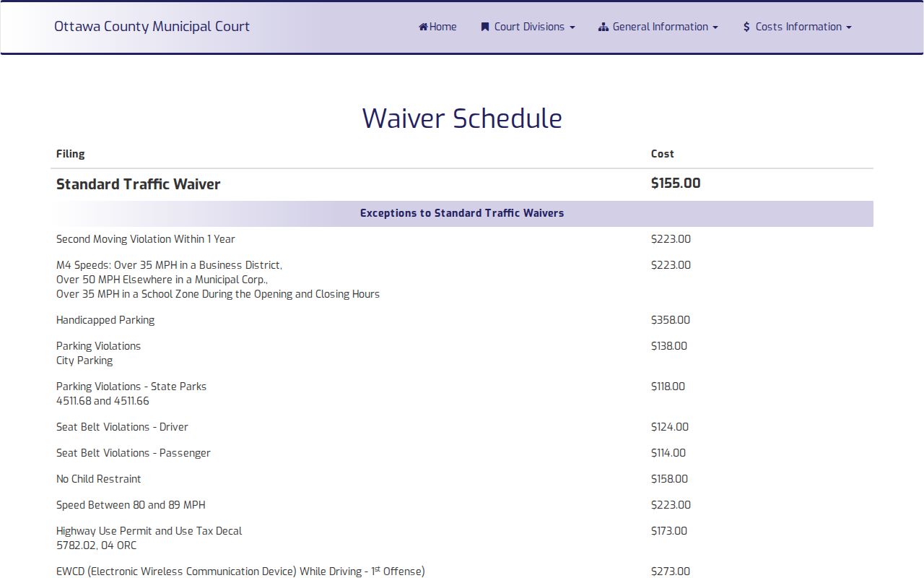Click the Filing column header
This screenshot has height=578, width=924.
pyautogui.click(x=71, y=154)
